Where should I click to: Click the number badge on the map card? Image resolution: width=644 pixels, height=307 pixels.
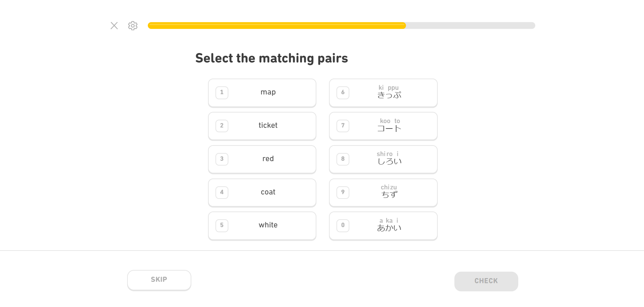(x=222, y=92)
